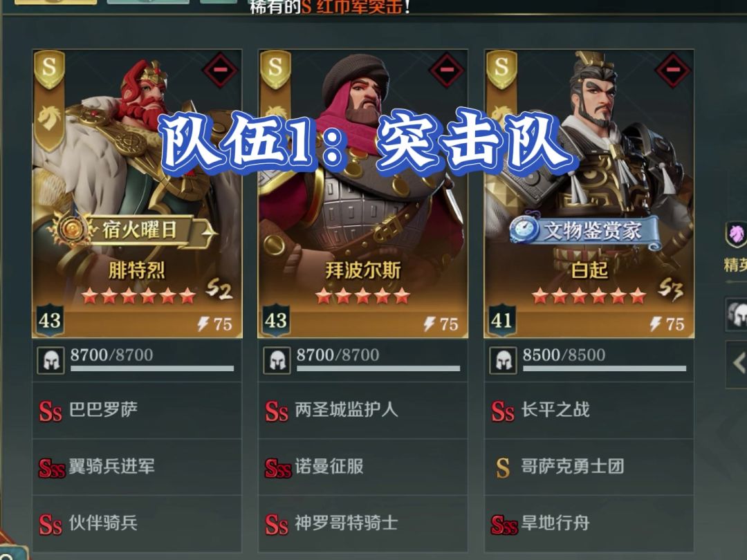Click the helmet icon beside the right edge panel
Image resolution: width=747 pixels, height=560 pixels.
pyautogui.click(x=737, y=315)
